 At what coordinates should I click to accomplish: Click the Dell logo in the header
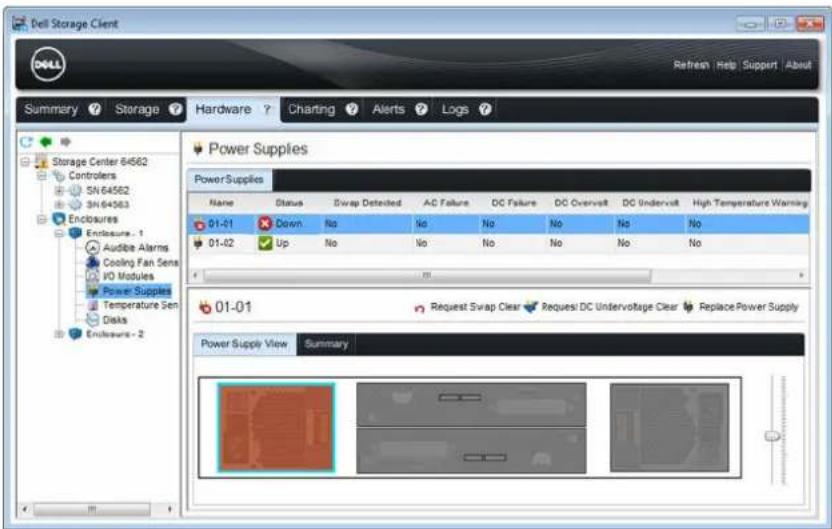[x=48, y=64]
